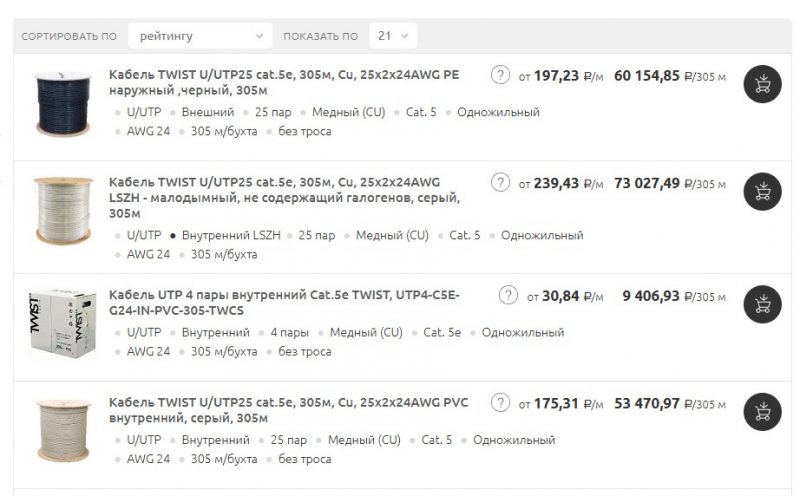Open UTP 4 пары внутренний cable title

pyautogui.click(x=284, y=303)
